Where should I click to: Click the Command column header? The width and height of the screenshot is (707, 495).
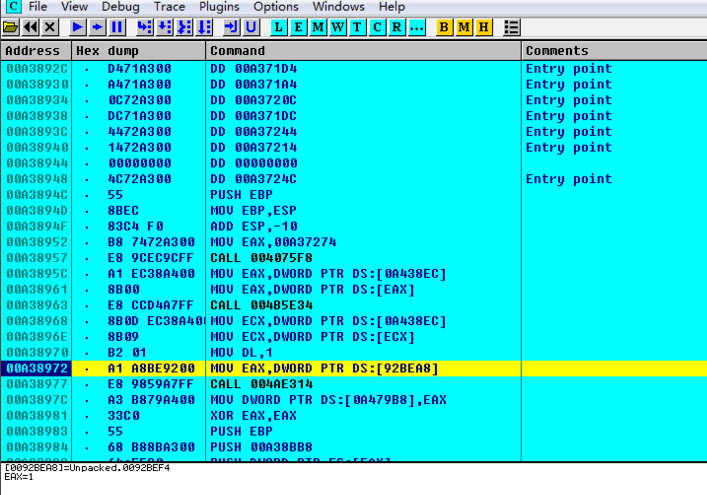pos(363,50)
